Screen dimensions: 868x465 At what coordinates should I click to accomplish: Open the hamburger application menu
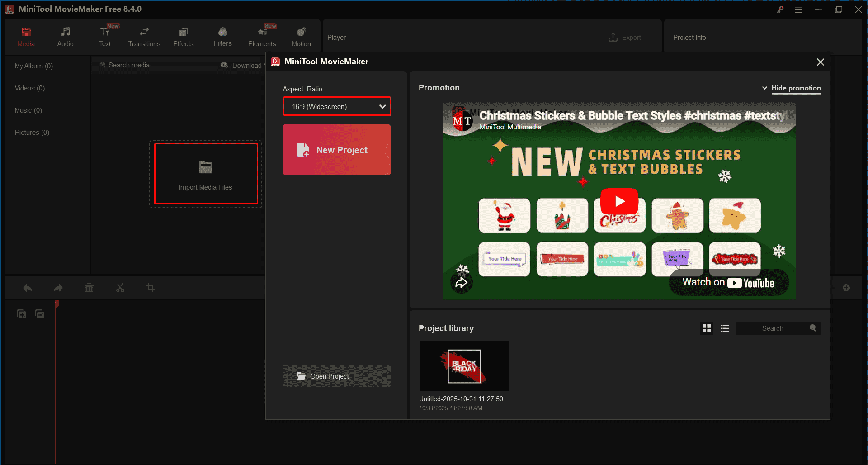coord(799,9)
